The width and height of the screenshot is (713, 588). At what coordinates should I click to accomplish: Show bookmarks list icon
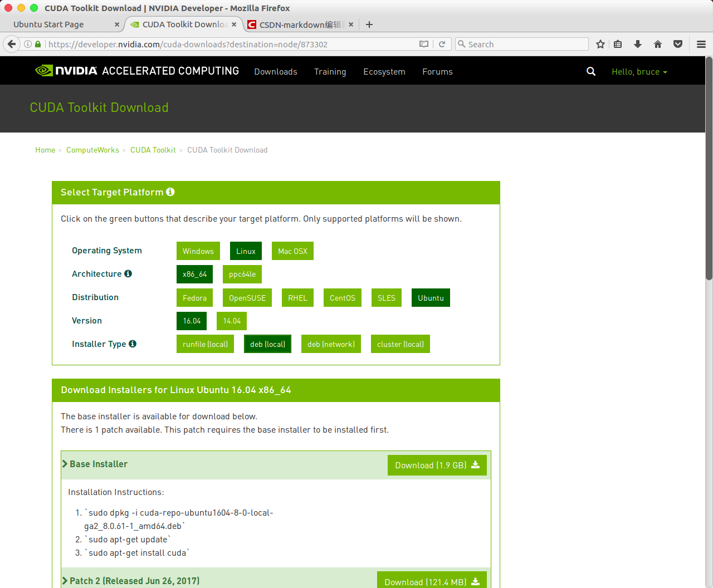point(618,44)
